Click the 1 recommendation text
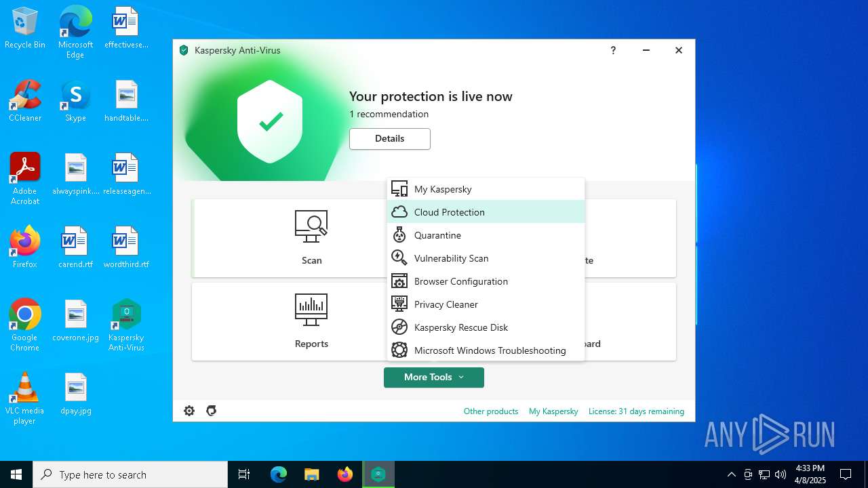 point(389,114)
